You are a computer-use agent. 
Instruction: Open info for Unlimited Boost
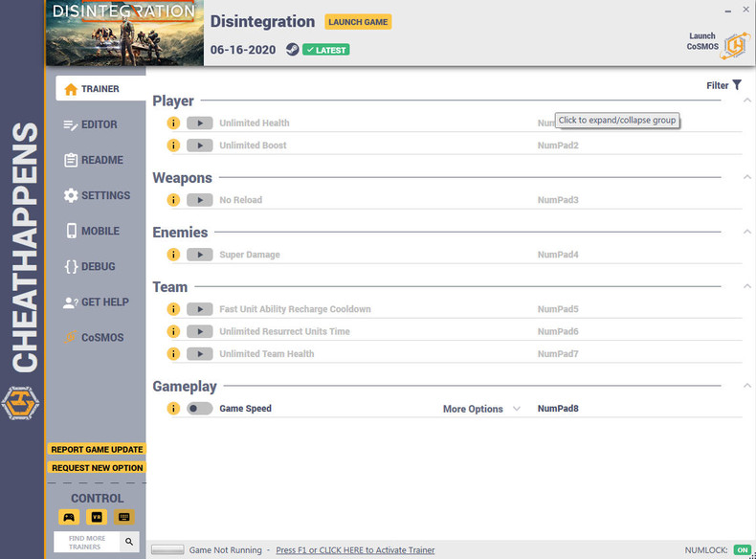pos(173,145)
